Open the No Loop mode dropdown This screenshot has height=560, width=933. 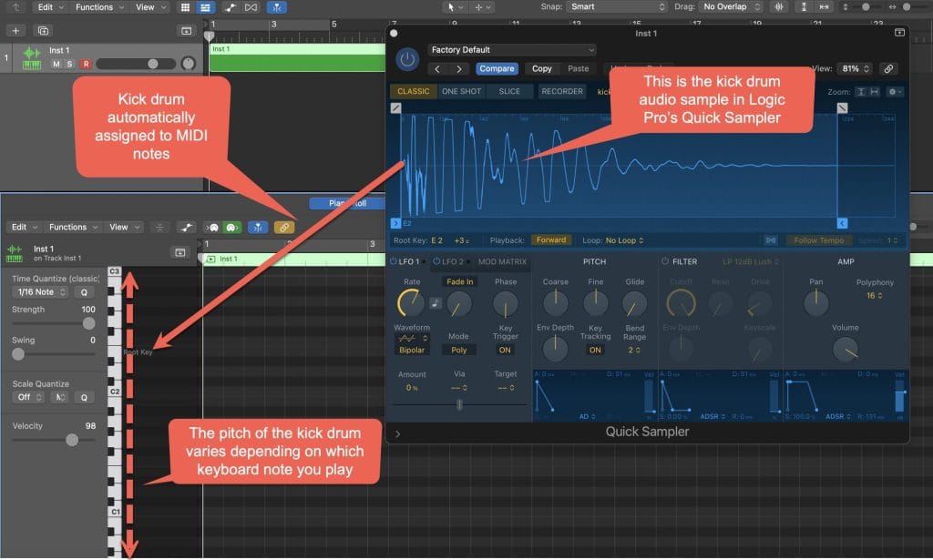pos(624,240)
